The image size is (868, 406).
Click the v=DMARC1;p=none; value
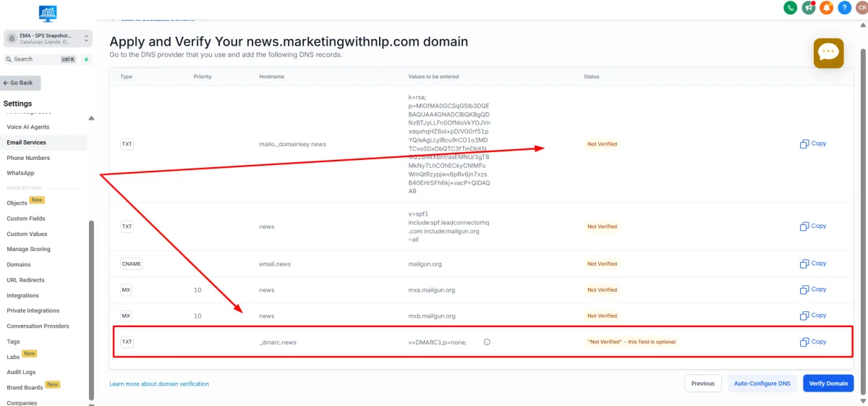coord(438,342)
